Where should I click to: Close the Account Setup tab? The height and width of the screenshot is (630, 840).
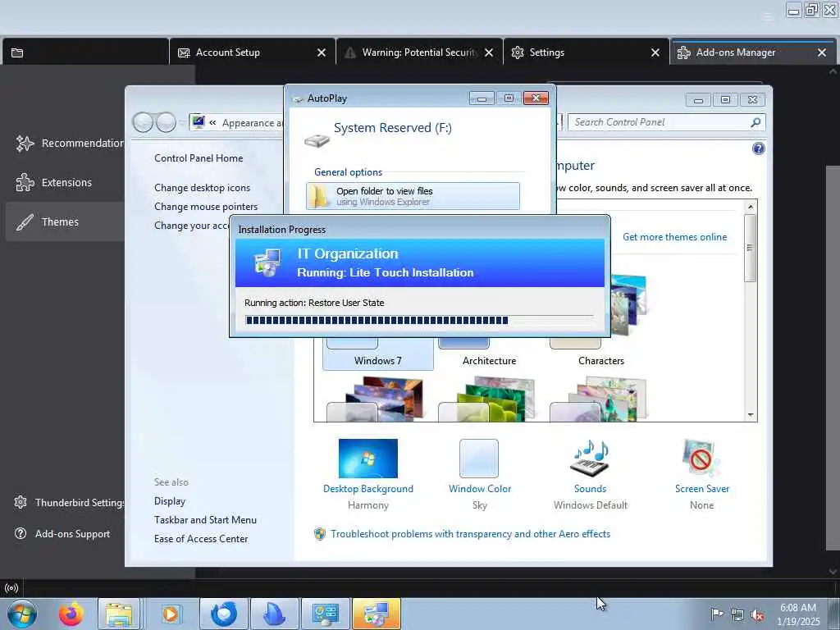coord(322,52)
